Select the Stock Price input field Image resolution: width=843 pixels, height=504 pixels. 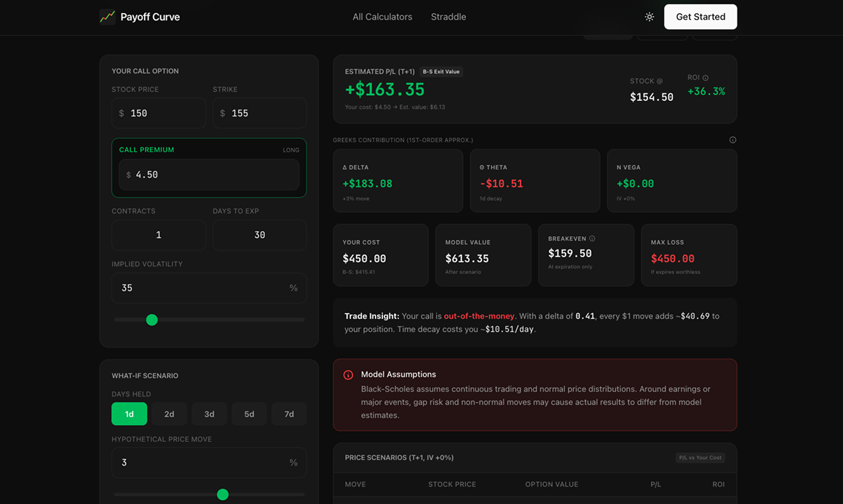point(159,113)
